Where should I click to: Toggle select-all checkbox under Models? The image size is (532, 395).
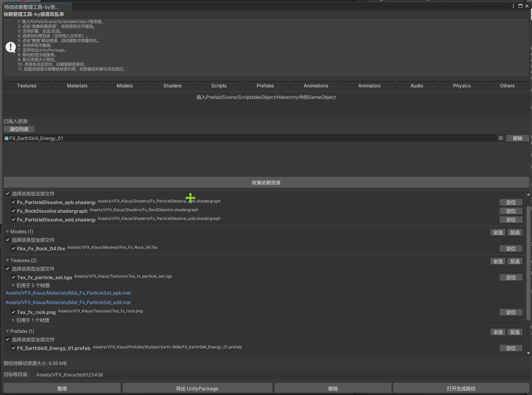(x=8, y=240)
